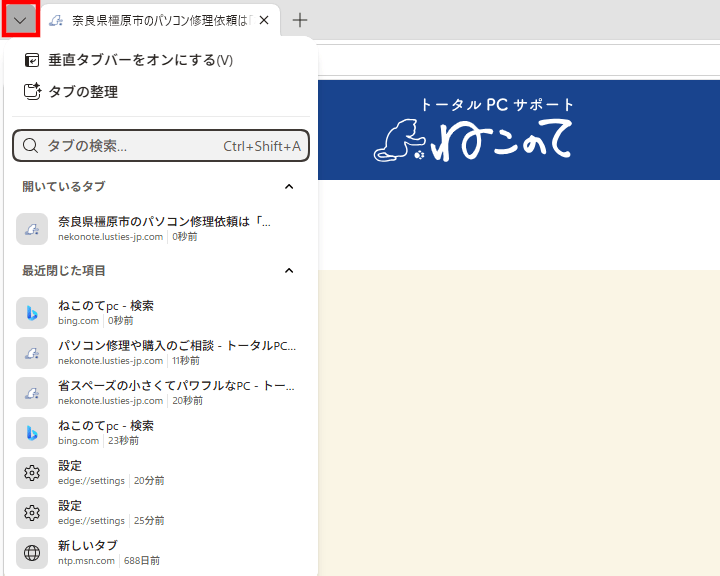The width and height of the screenshot is (720, 576).
Task: Open a new tab with plus button
Action: (300, 20)
